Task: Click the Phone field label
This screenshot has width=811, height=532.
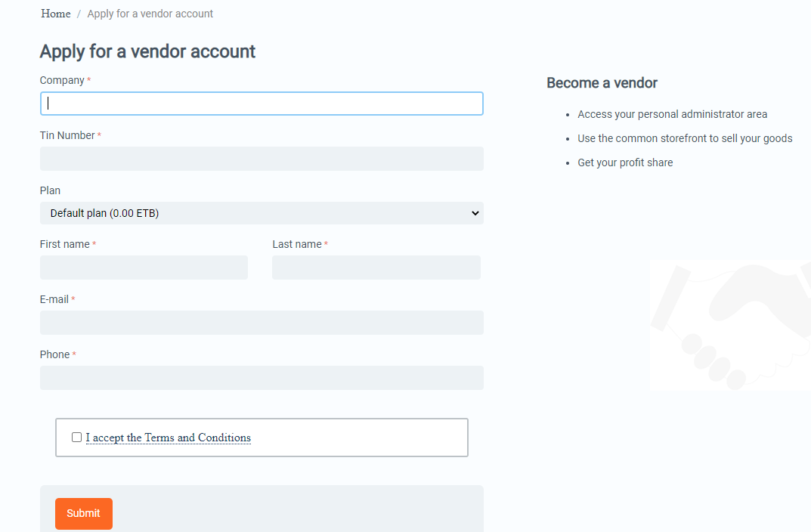Action: [x=55, y=354]
